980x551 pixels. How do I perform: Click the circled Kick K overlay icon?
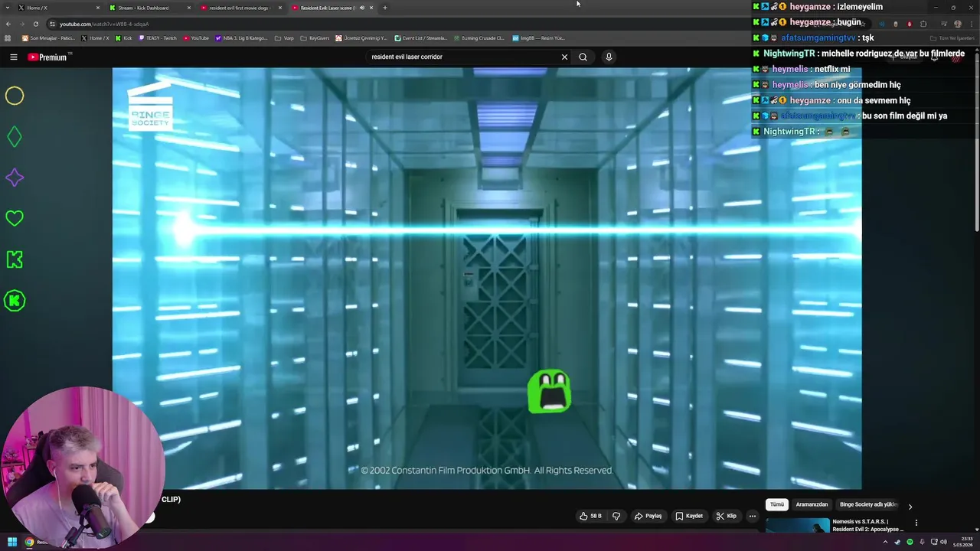[15, 301]
